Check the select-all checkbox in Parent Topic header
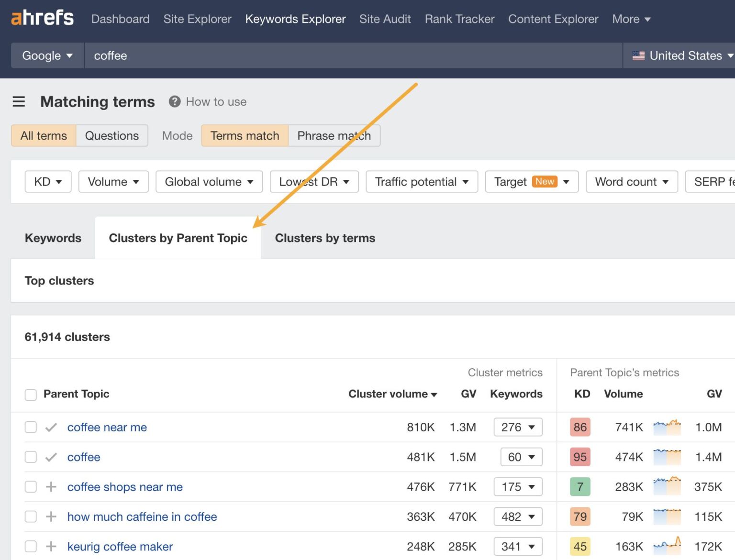 tap(31, 395)
